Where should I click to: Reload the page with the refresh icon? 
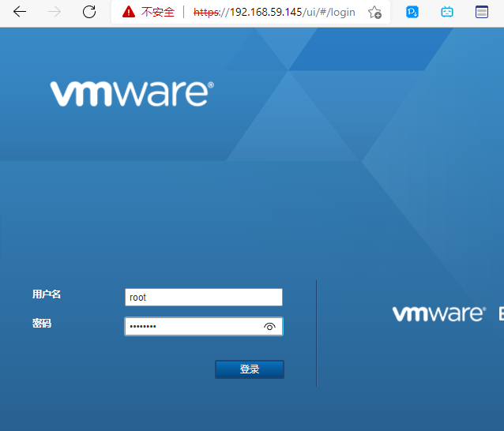tap(89, 12)
